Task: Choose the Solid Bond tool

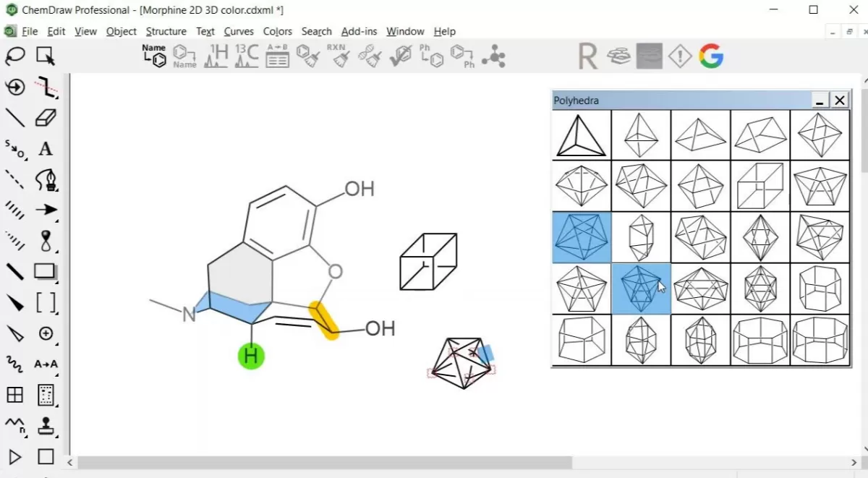Action: click(x=15, y=117)
